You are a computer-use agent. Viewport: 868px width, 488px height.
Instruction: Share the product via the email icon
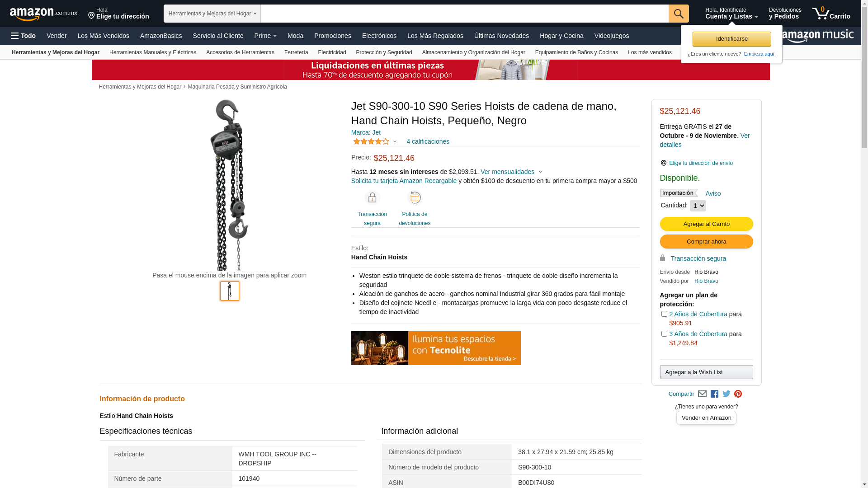(x=702, y=394)
